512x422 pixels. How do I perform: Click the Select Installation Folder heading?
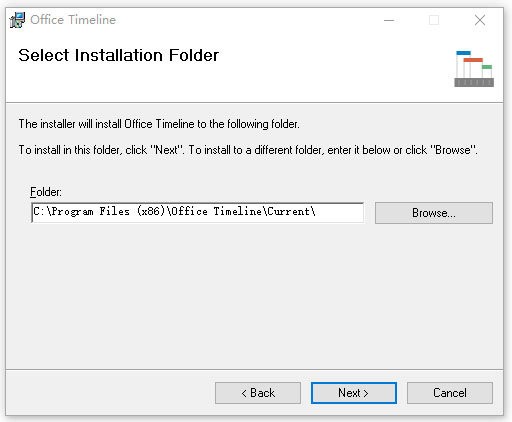click(118, 55)
